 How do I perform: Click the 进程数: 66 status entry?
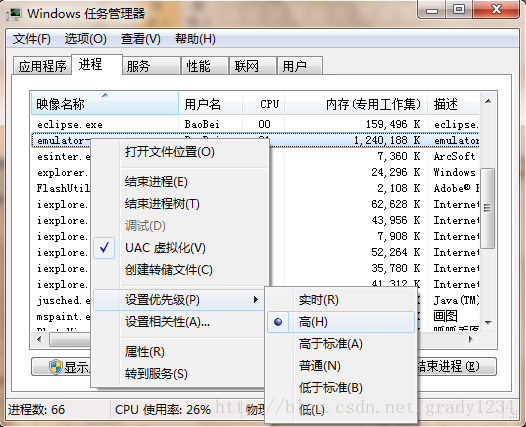click(x=37, y=410)
